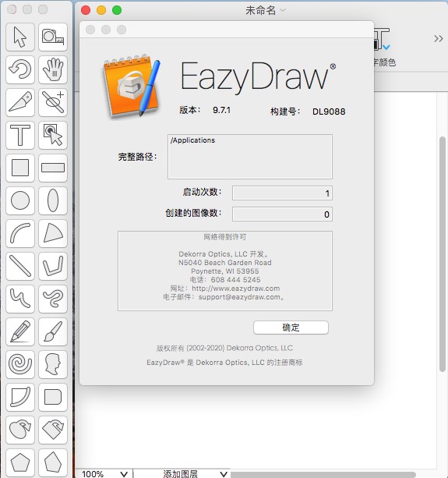448x478 pixels.
Task: Select the paintbrush tool
Action: pos(53,331)
